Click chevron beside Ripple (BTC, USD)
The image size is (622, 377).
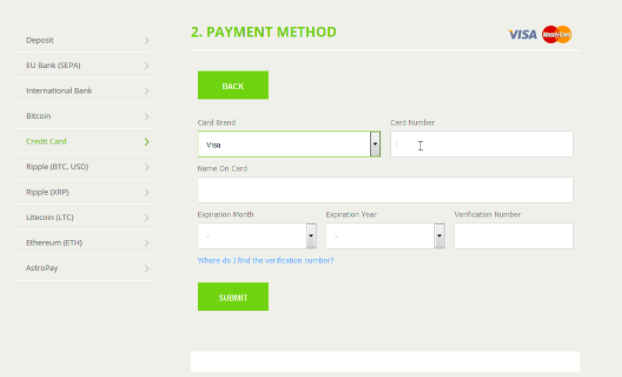[x=147, y=167]
